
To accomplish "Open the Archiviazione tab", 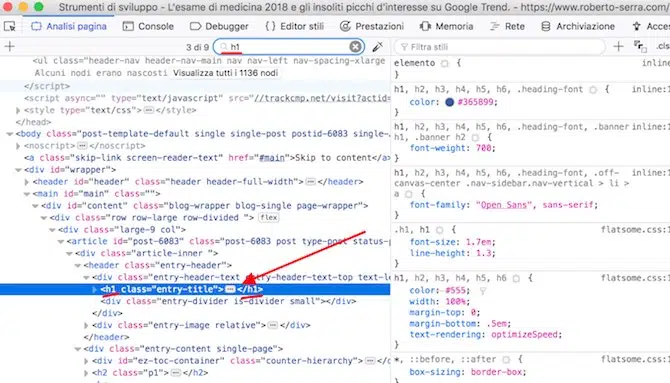I will click(578, 27).
